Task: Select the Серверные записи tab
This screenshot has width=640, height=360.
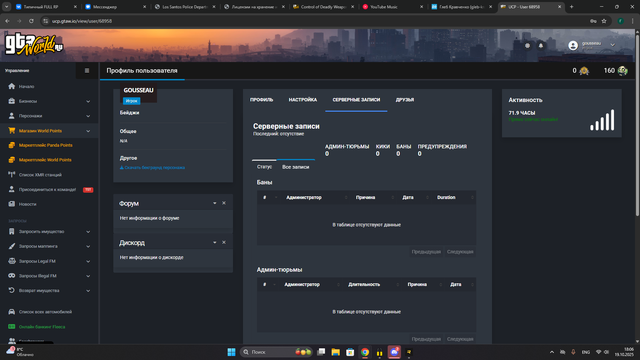Action: pyautogui.click(x=356, y=100)
